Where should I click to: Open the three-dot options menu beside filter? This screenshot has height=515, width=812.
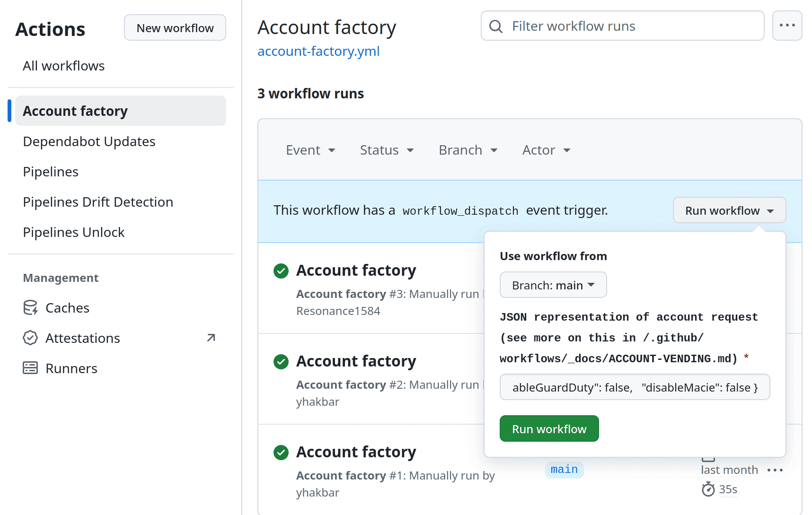tap(787, 26)
